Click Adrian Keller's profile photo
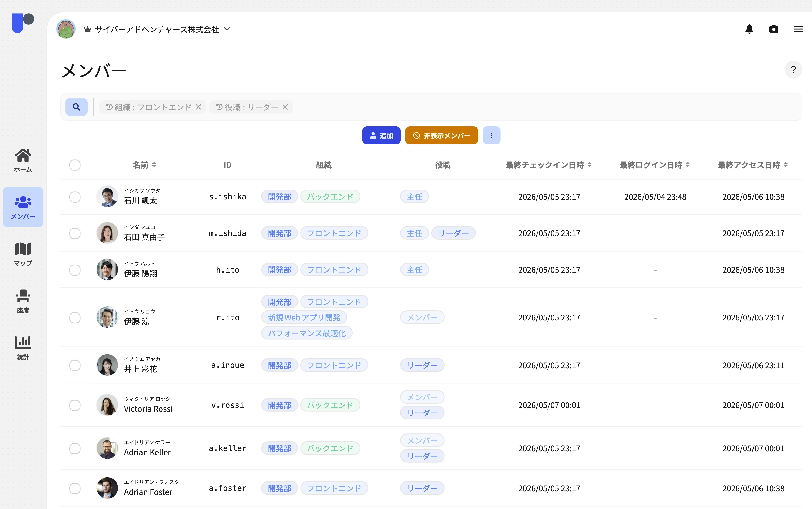 [x=107, y=448]
